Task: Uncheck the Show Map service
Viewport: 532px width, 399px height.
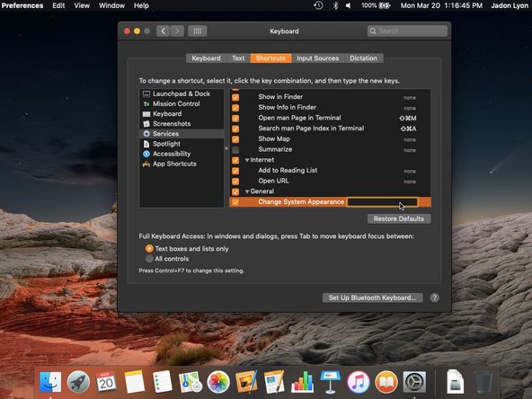Action: pos(235,139)
